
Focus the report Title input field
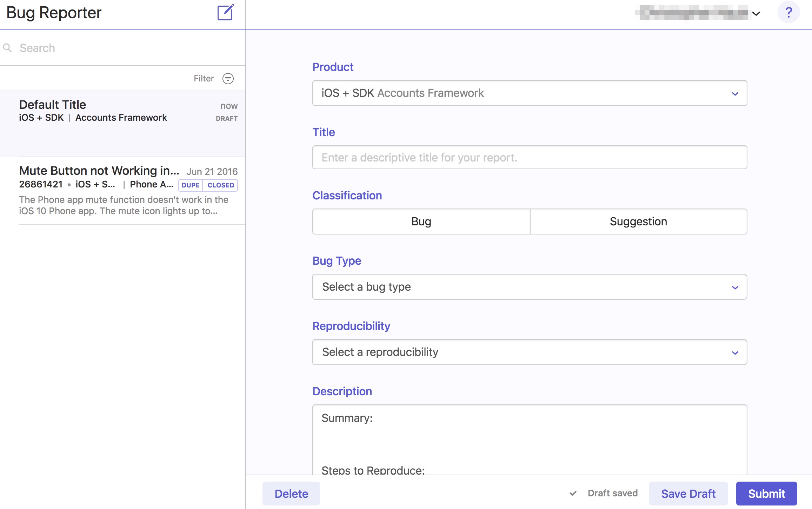click(x=530, y=158)
